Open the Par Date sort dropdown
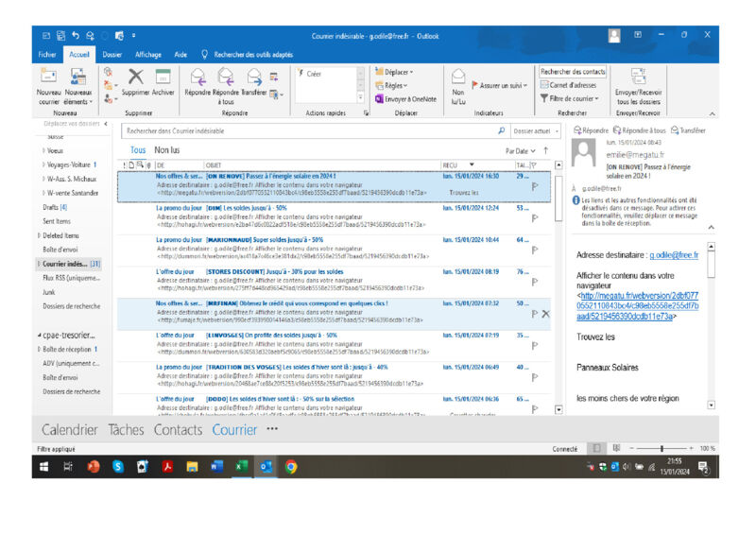This screenshot has height=535, width=756. click(x=521, y=150)
